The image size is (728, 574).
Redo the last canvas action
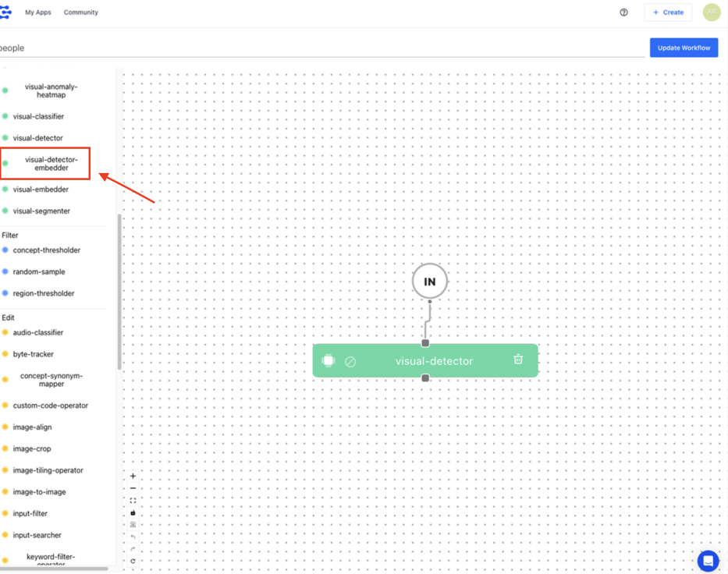(x=133, y=548)
